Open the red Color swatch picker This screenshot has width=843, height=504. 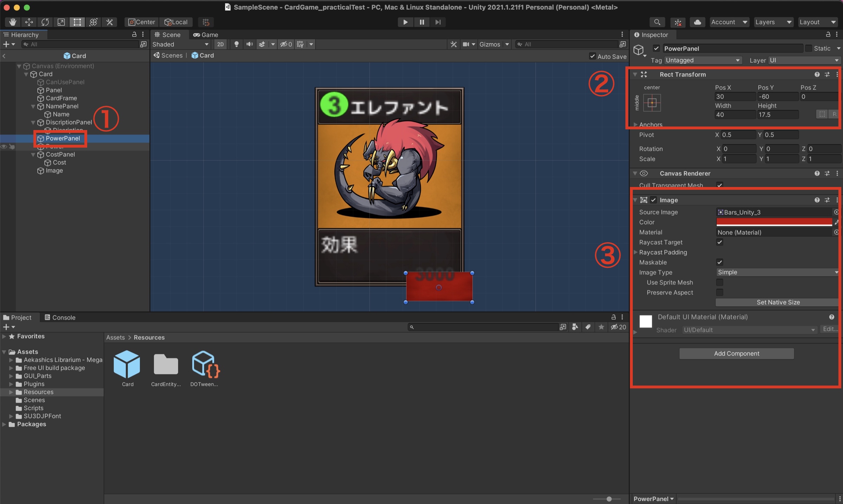(x=774, y=222)
